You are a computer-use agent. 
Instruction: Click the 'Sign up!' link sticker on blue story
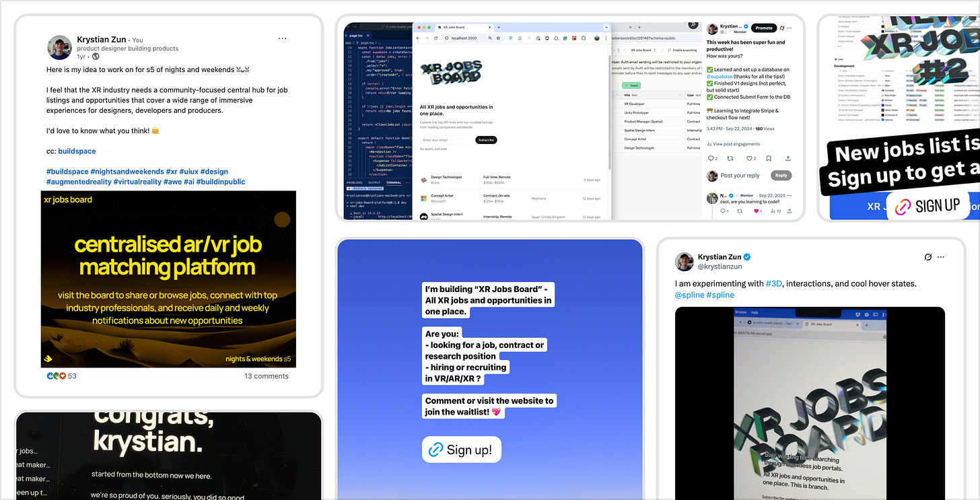[462, 450]
